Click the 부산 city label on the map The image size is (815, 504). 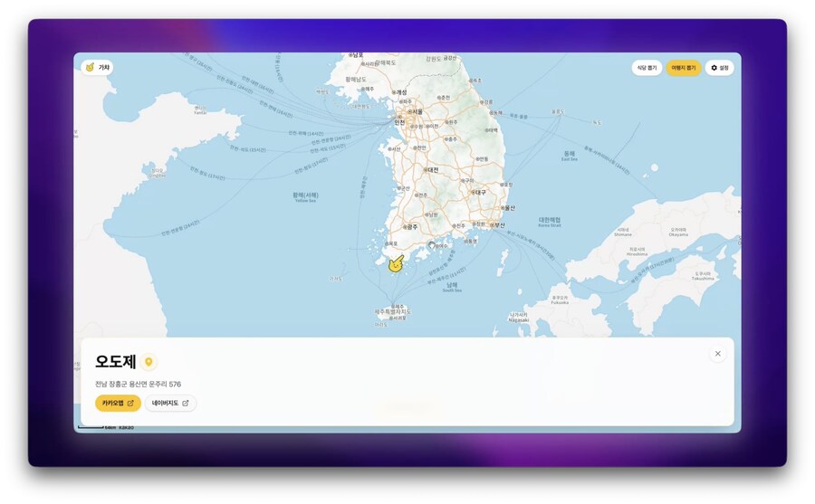(x=497, y=225)
